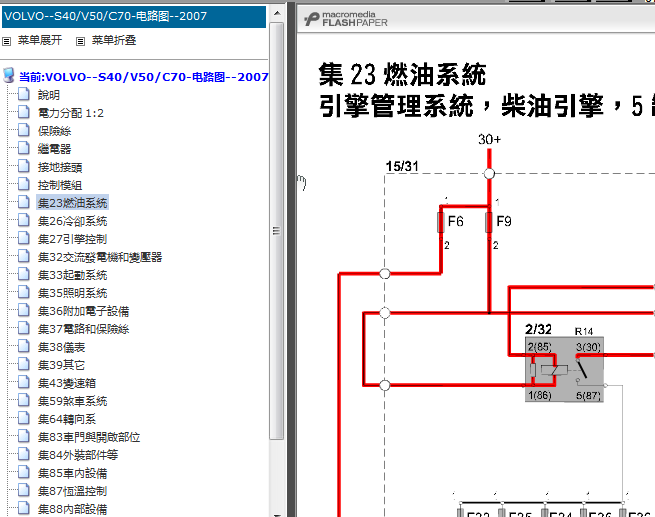Open 集26冷卻系統 diagram
This screenshot has width=655, height=517.
tap(72, 221)
